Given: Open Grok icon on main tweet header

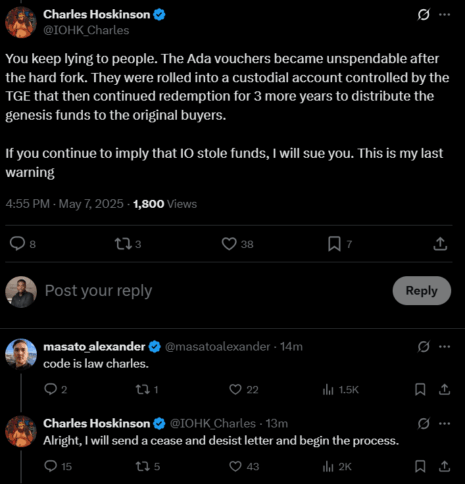Looking at the screenshot, I should [x=424, y=14].
